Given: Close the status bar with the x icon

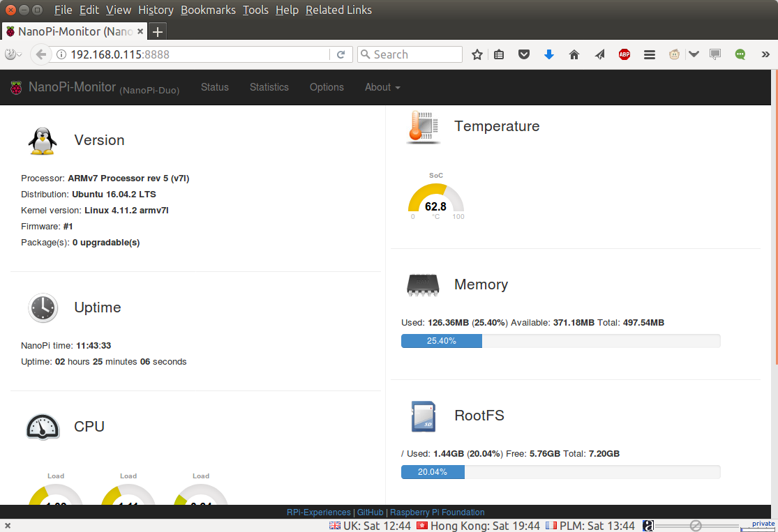Looking at the screenshot, I should tap(8, 526).
